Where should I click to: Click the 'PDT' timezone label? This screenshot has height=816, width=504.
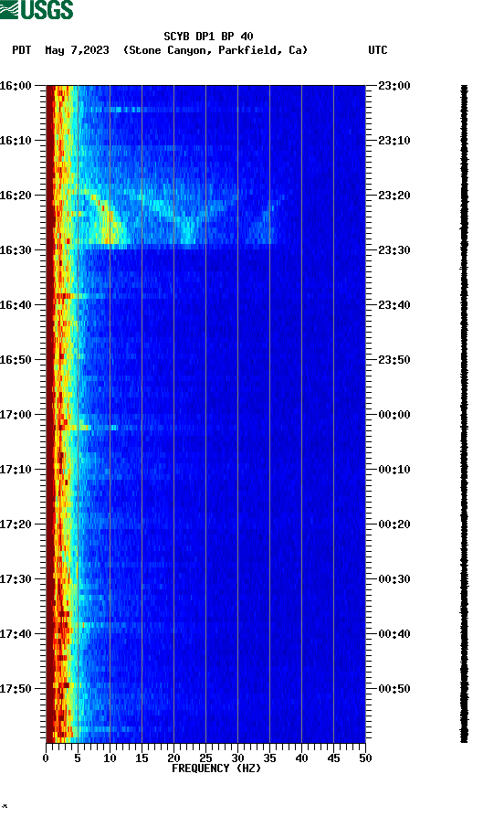point(22,50)
